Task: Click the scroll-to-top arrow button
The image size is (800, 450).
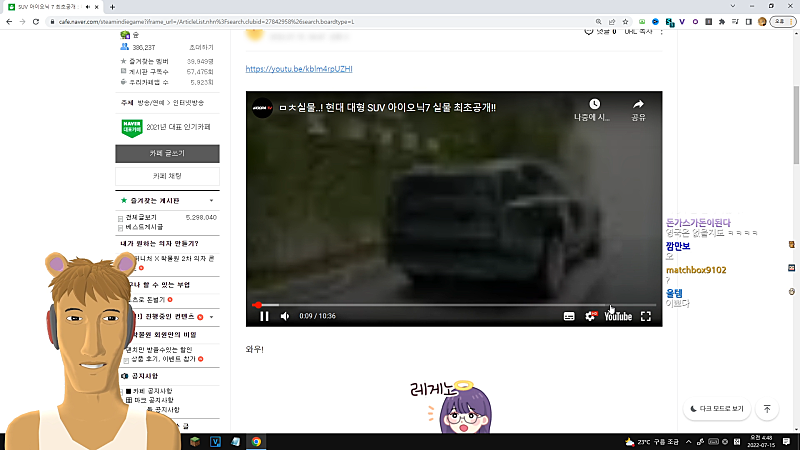Action: tap(767, 409)
